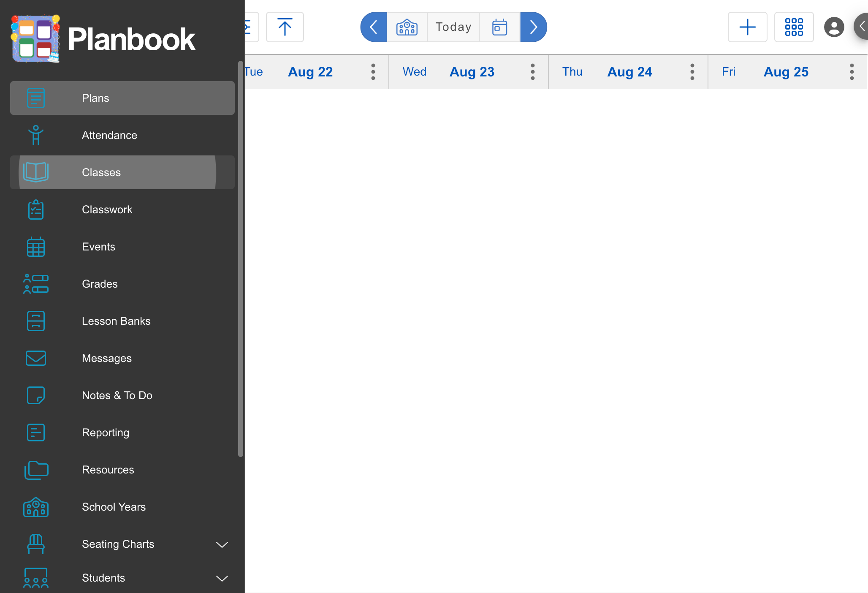Open the Reporting section
Screen dimensions: 868x593
pyautogui.click(x=122, y=433)
